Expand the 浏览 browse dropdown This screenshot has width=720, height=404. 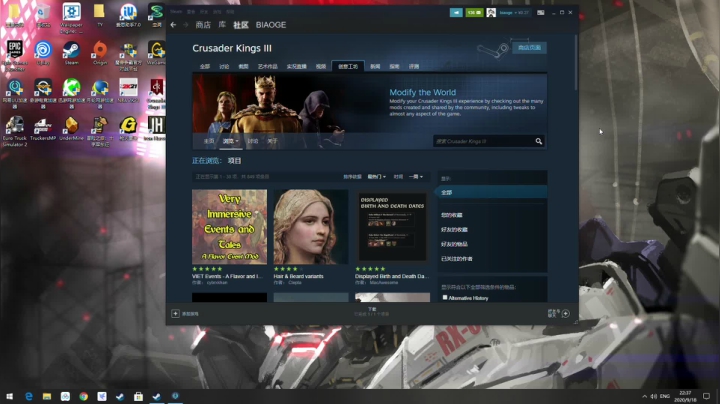231,141
